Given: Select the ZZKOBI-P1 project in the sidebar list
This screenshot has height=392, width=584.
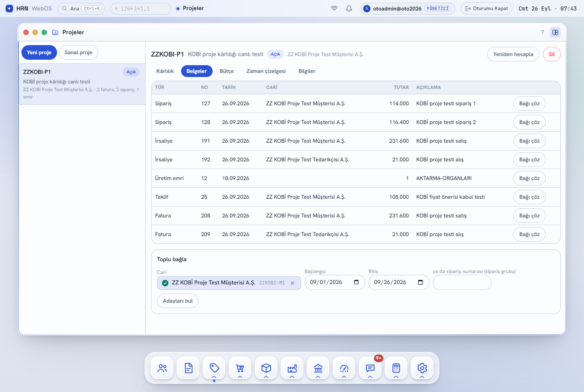Looking at the screenshot, I should (82, 84).
